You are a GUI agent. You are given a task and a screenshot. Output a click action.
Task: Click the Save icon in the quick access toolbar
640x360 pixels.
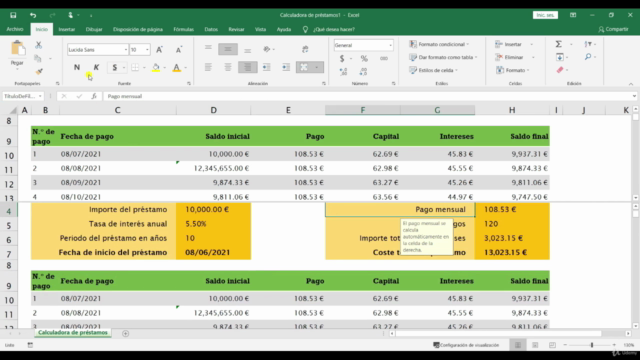click(x=13, y=15)
